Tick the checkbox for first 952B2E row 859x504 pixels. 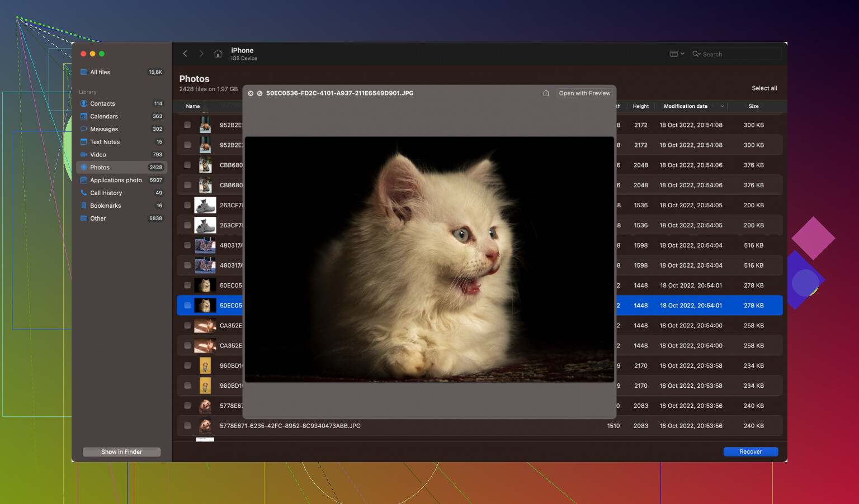pos(187,125)
